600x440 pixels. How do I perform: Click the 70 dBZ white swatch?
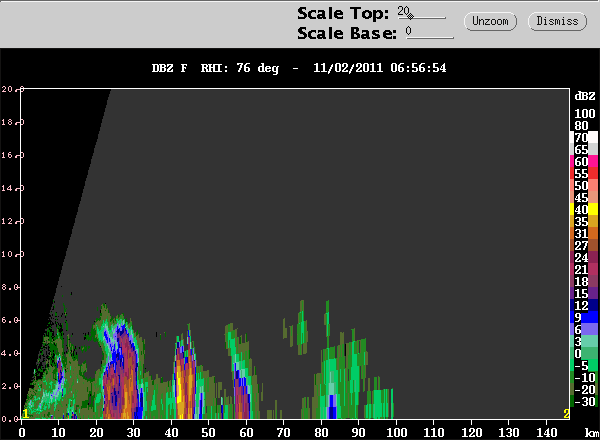593,137
